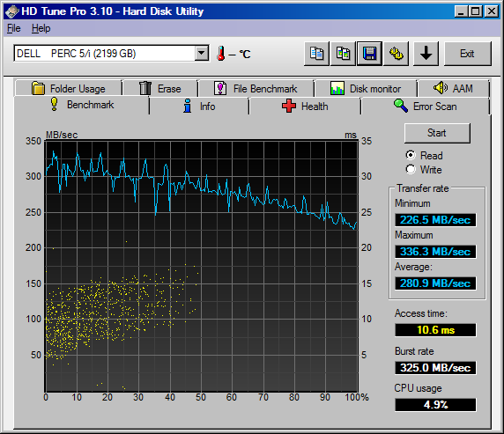Open the File menu
The height and width of the screenshot is (434, 504).
click(x=14, y=28)
